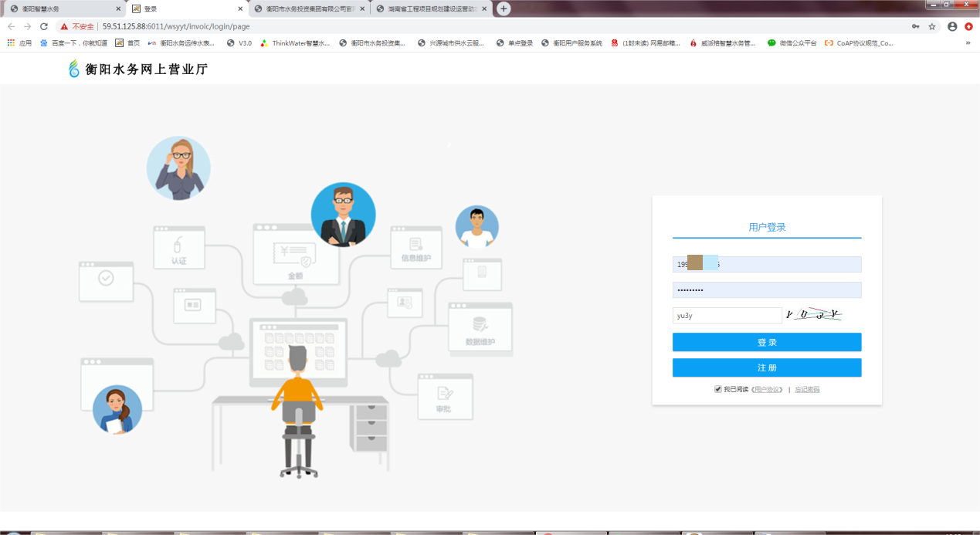Click the browser reload button
980x535 pixels.
(44, 26)
